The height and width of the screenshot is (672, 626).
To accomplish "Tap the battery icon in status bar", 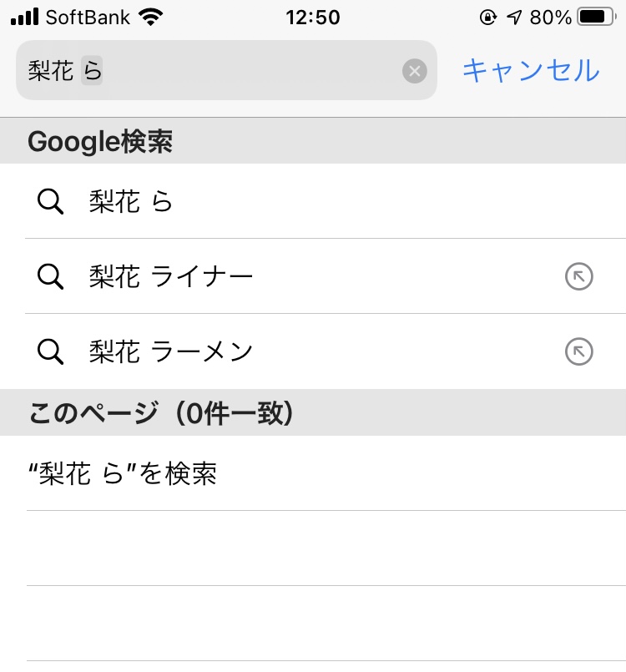I will [596, 17].
